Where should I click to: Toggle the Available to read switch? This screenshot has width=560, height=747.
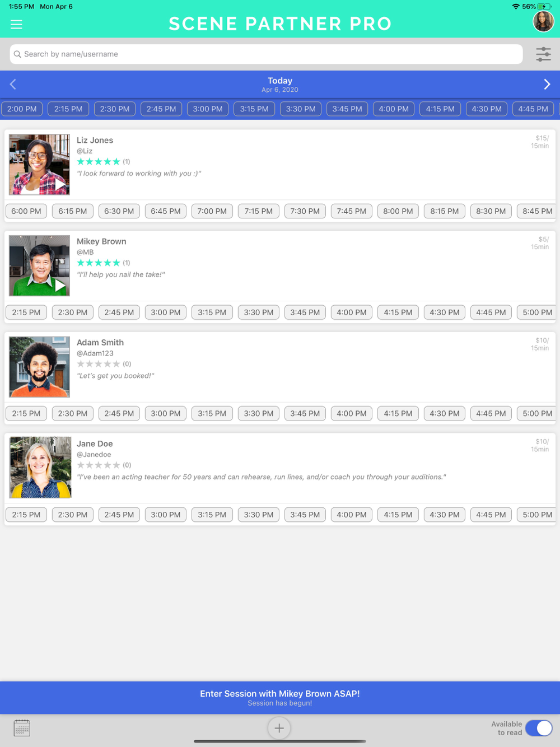pyautogui.click(x=539, y=728)
